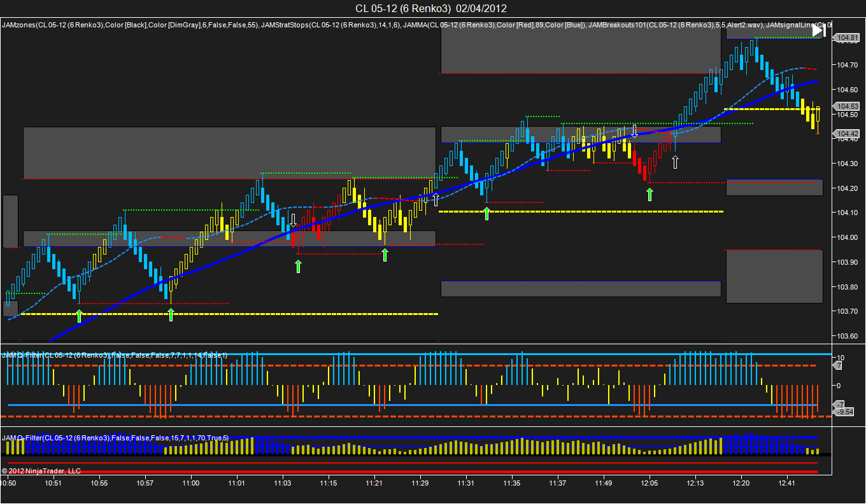The width and height of the screenshot is (866, 504).
Task: Select the JAMStratStops indicator label
Action: (331, 25)
